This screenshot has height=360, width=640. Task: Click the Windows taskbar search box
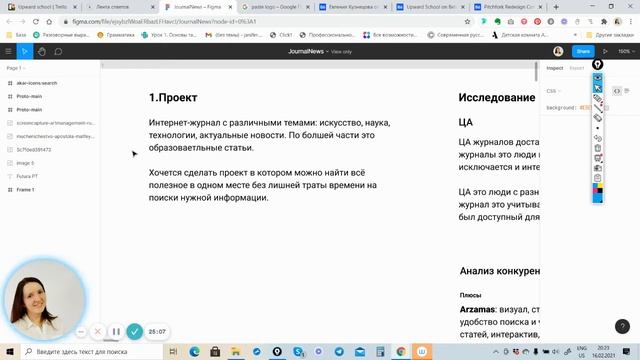[x=91, y=351]
